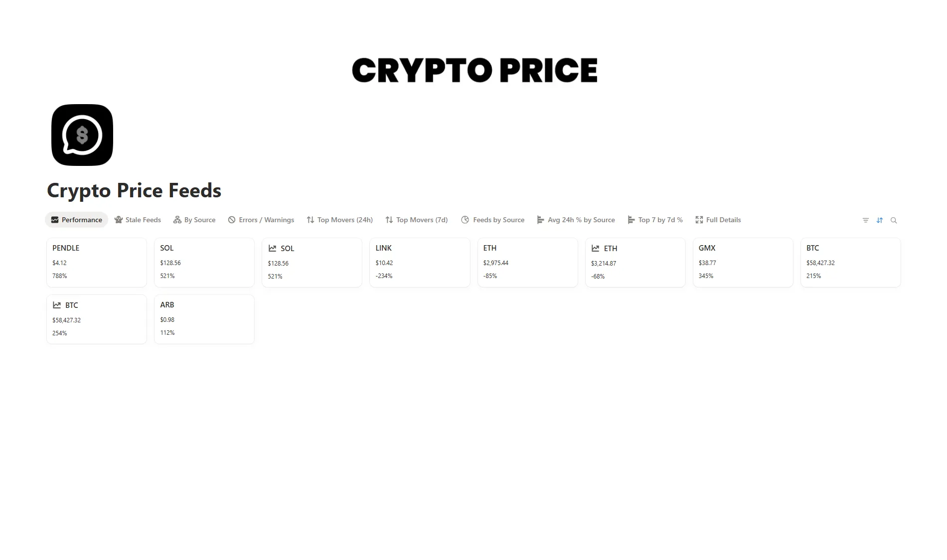Click the Full Details expand icon

(x=699, y=220)
